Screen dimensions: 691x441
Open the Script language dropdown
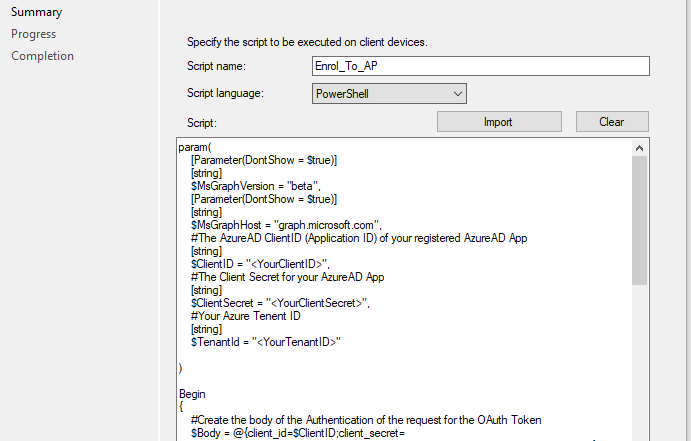click(389, 94)
